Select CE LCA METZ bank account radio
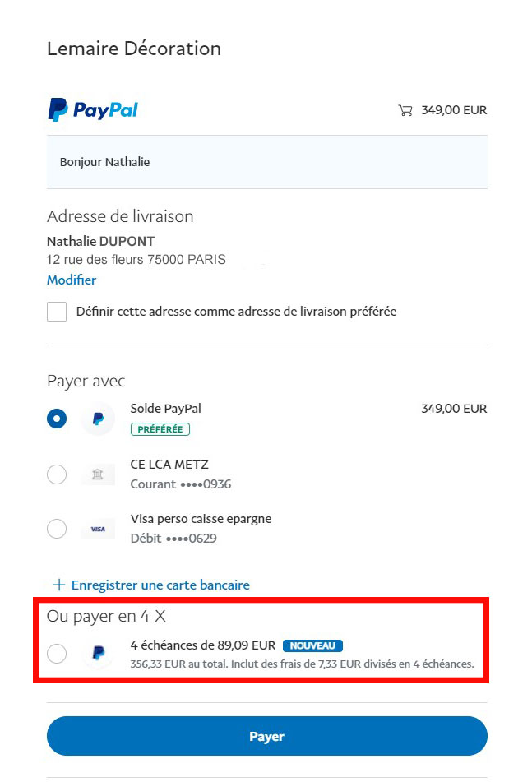The image size is (532, 782). (x=57, y=474)
